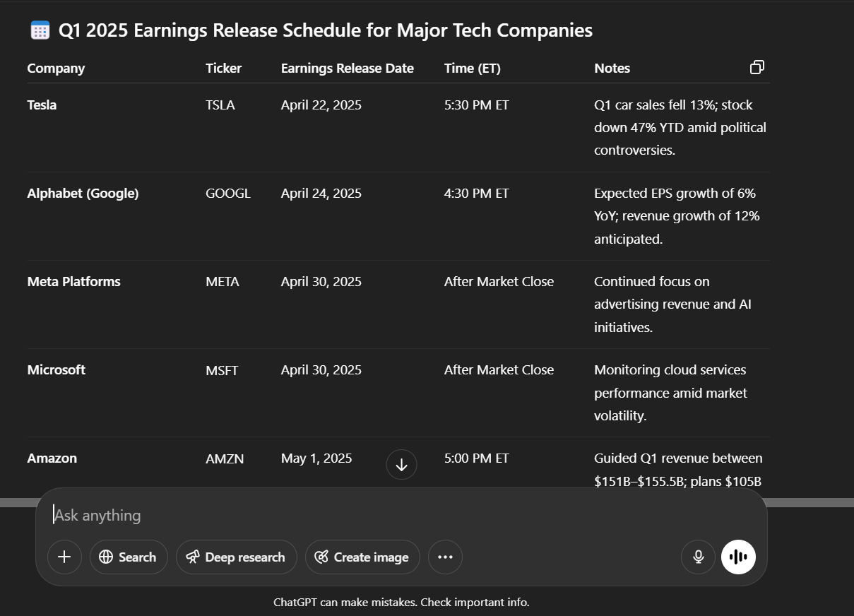This screenshot has height=616, width=854.
Task: Start Deep research mode
Action: pyautogui.click(x=236, y=557)
